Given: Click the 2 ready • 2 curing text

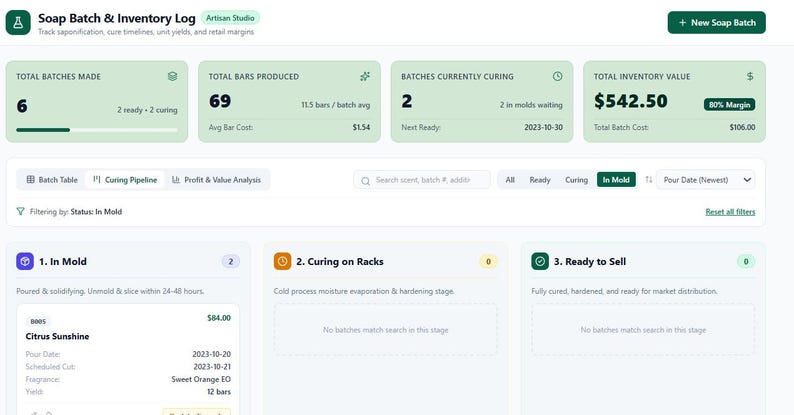Looking at the screenshot, I should pos(147,110).
